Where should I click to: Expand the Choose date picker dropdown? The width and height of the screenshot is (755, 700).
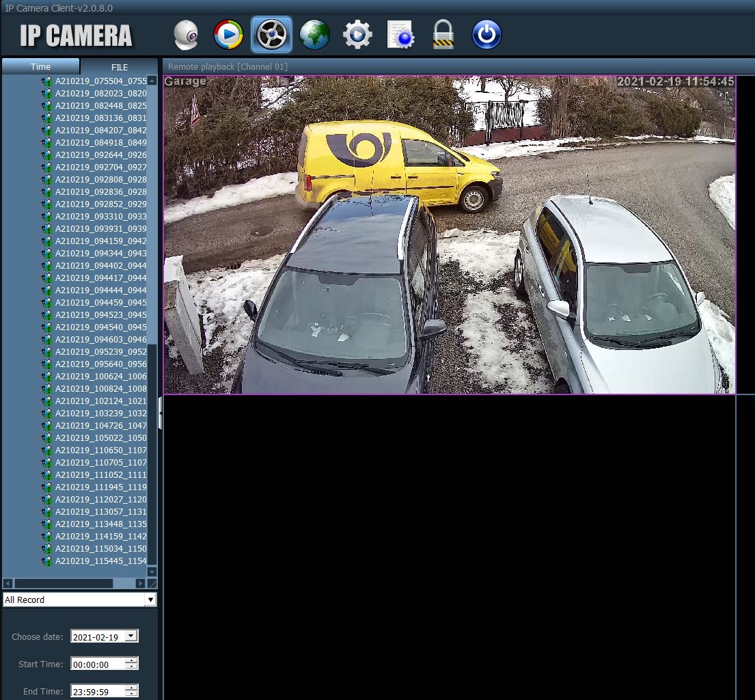pos(131,636)
